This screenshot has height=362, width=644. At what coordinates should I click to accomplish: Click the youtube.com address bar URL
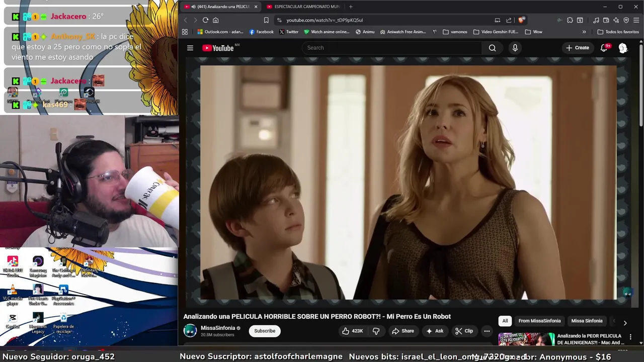pos(325,20)
